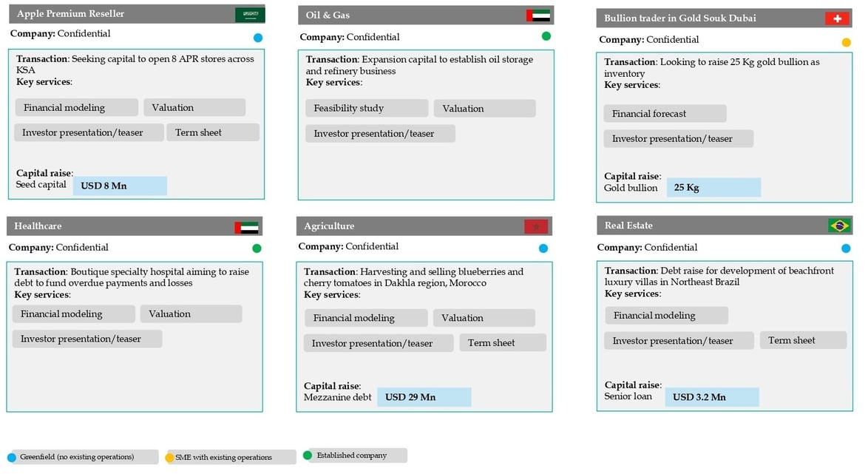Screen dimensions: 868x474
Task: Click Mezzanine debt label in Agriculture card
Action: pos(338,397)
